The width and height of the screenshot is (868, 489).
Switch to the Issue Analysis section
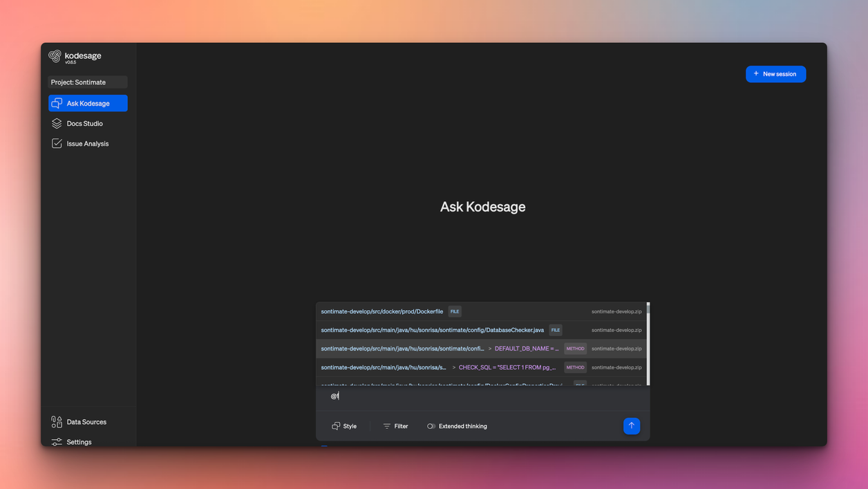(x=88, y=143)
